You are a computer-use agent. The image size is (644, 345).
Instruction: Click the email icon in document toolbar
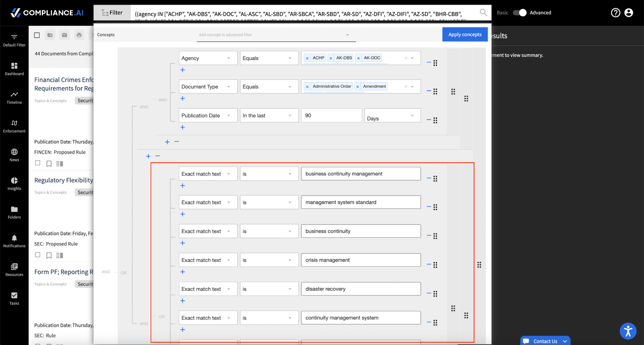[x=64, y=35]
